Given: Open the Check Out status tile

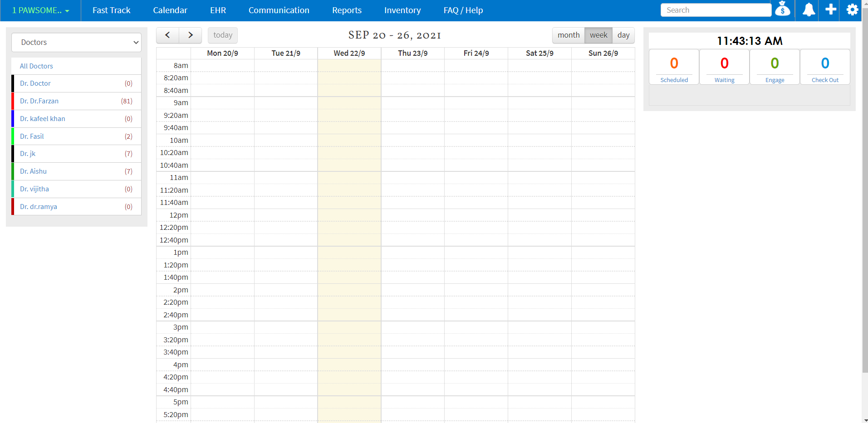Looking at the screenshot, I should [825, 67].
